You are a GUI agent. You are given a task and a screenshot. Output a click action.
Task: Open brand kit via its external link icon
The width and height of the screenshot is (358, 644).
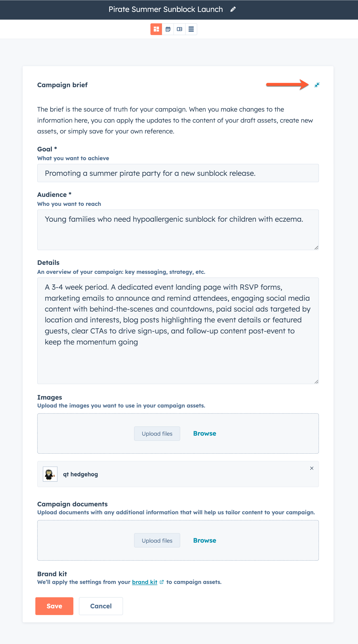[x=162, y=582]
